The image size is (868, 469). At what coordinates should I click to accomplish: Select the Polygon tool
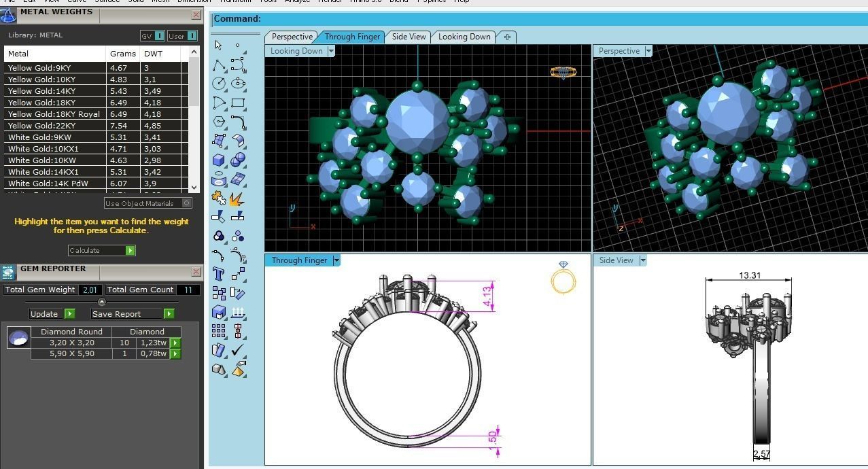tap(219, 122)
